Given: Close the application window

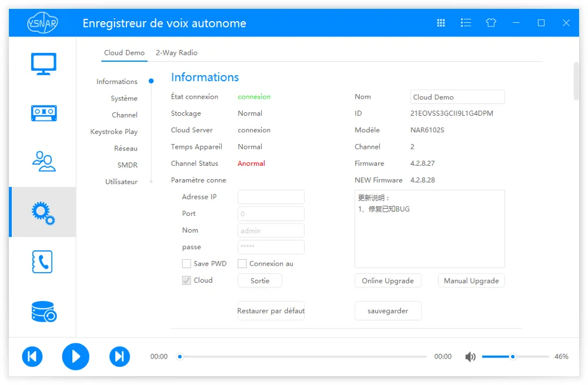Looking at the screenshot, I should (566, 23).
